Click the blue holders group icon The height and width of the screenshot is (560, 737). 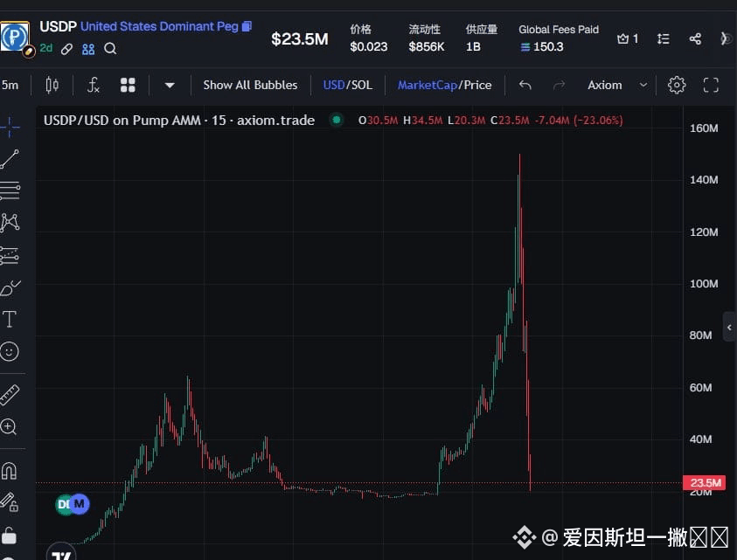pyautogui.click(x=88, y=49)
